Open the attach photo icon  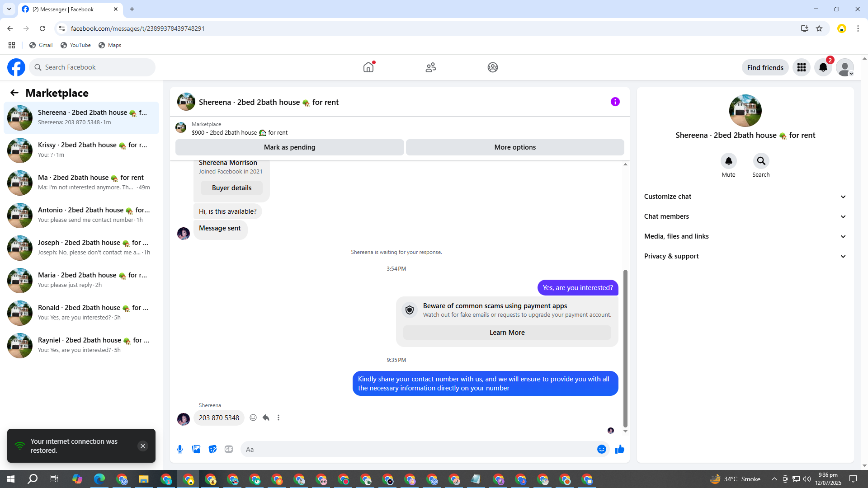196,449
